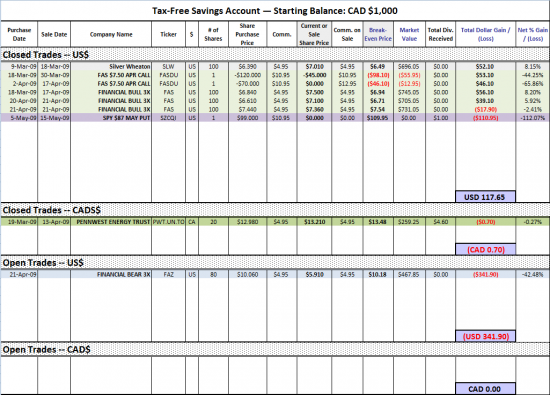Select the '9-Mar-09' purchase date cell

point(19,66)
